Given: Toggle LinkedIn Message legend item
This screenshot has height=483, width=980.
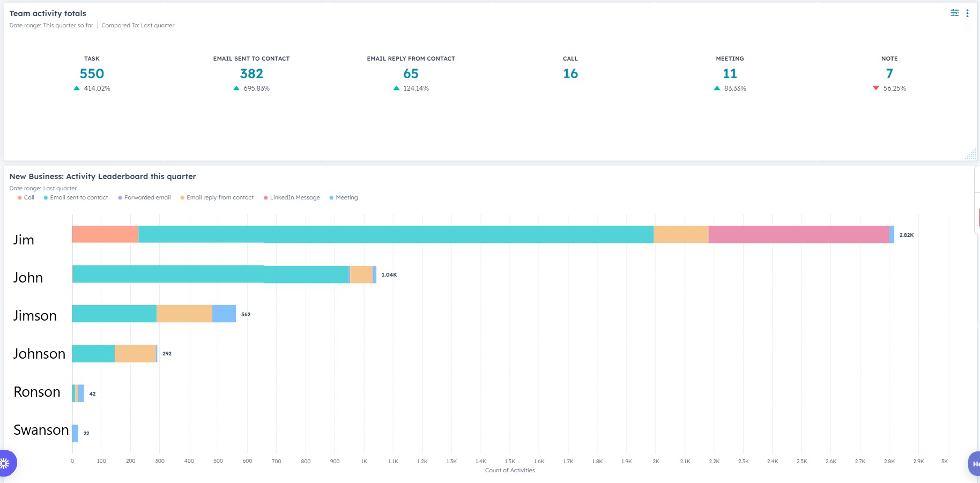Looking at the screenshot, I should pyautogui.click(x=292, y=198).
